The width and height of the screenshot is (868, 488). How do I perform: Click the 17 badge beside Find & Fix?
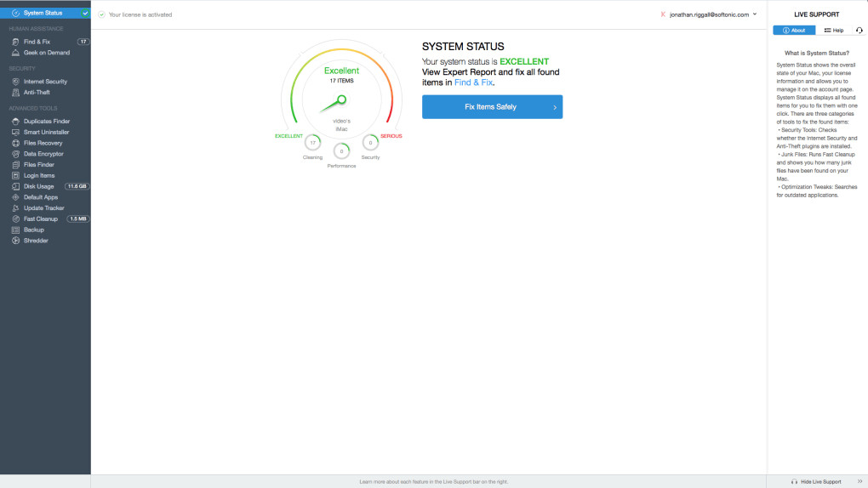point(83,42)
